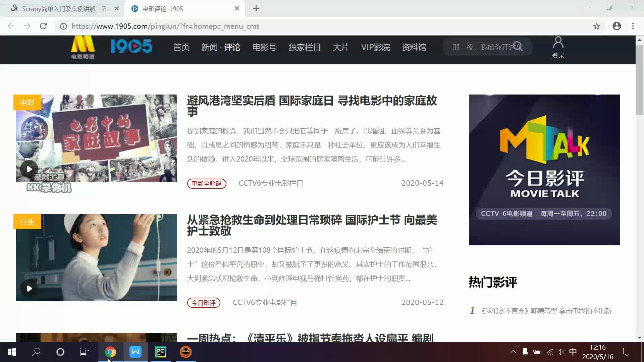Viewport: 644px width, 362px height.
Task: Open the 电影号 navigation menu item
Action: [x=264, y=47]
